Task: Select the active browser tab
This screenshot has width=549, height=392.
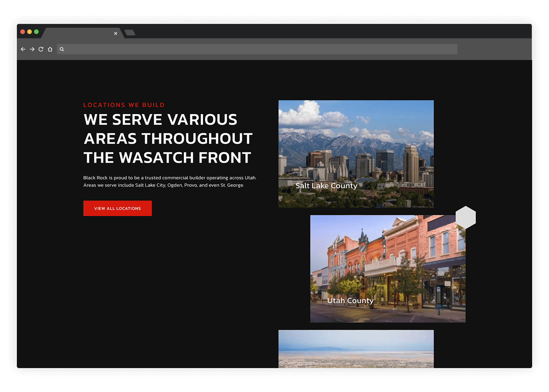Action: pyautogui.click(x=83, y=33)
